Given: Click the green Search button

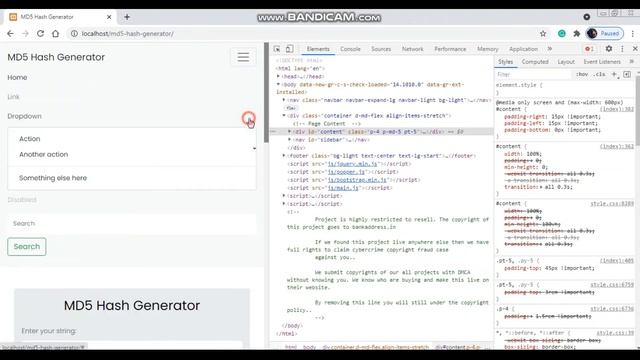Looking at the screenshot, I should [x=27, y=247].
